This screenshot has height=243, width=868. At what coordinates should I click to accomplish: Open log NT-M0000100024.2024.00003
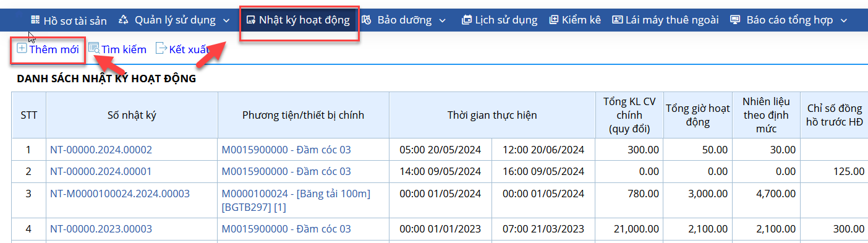(x=120, y=194)
